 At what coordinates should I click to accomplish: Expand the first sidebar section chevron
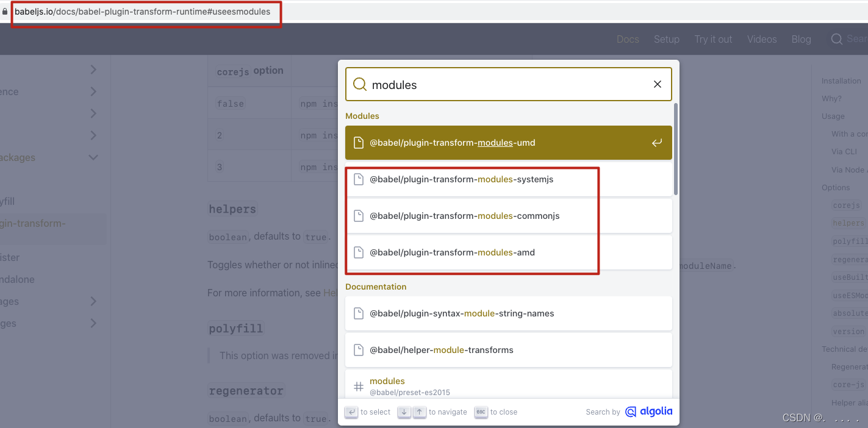point(93,70)
